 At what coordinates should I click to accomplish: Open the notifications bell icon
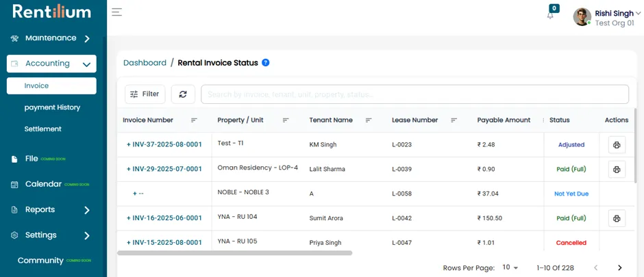pos(550,16)
